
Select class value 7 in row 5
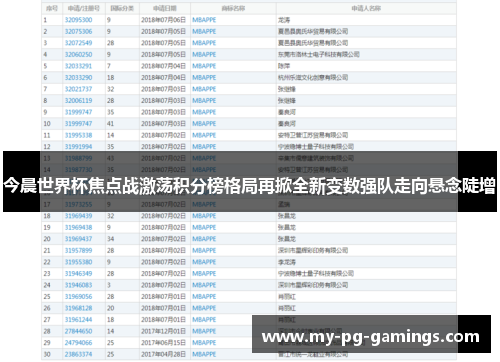coord(109,66)
